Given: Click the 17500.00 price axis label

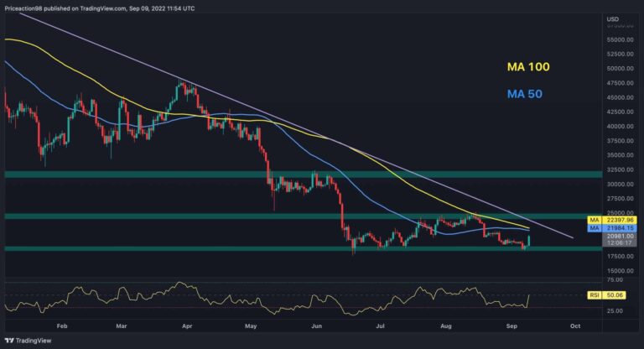Looking at the screenshot, I should coord(621,257).
